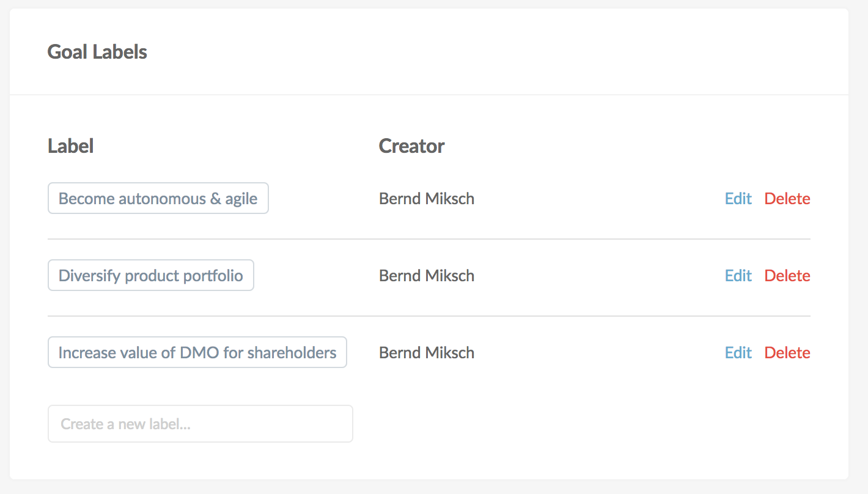868x494 pixels.
Task: Edit the "Become autonomous & agile" label
Action: [738, 199]
